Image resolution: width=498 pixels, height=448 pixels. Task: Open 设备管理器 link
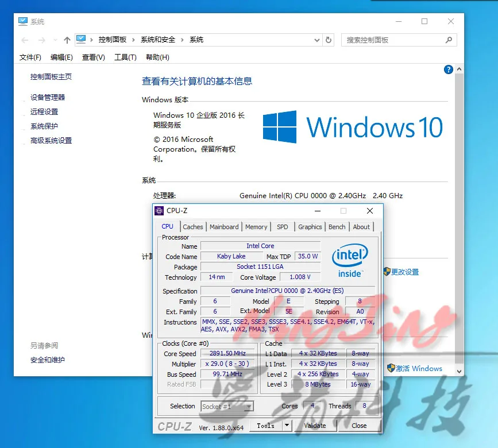click(48, 97)
